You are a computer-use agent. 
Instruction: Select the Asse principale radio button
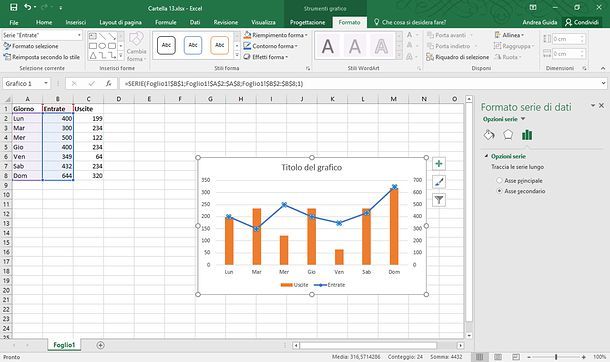[499, 180]
